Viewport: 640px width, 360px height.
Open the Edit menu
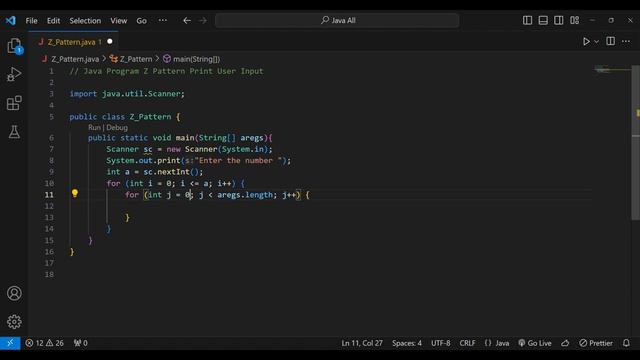click(53, 21)
